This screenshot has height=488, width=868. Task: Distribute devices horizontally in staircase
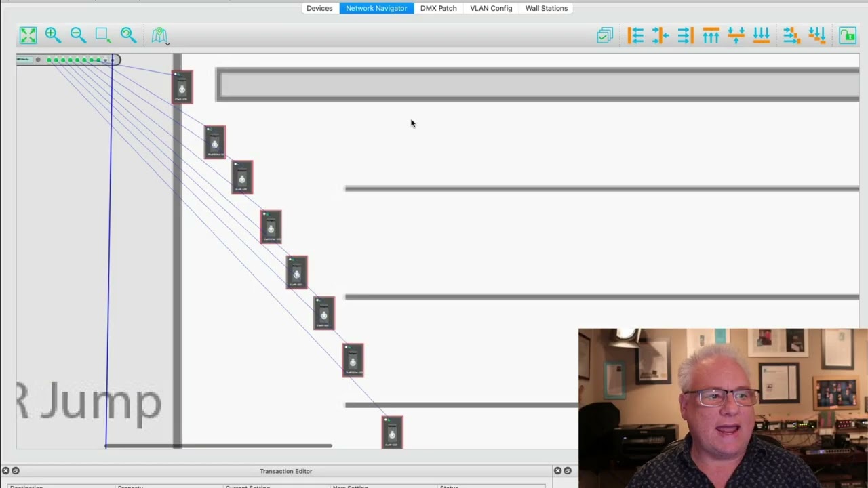pyautogui.click(x=791, y=35)
